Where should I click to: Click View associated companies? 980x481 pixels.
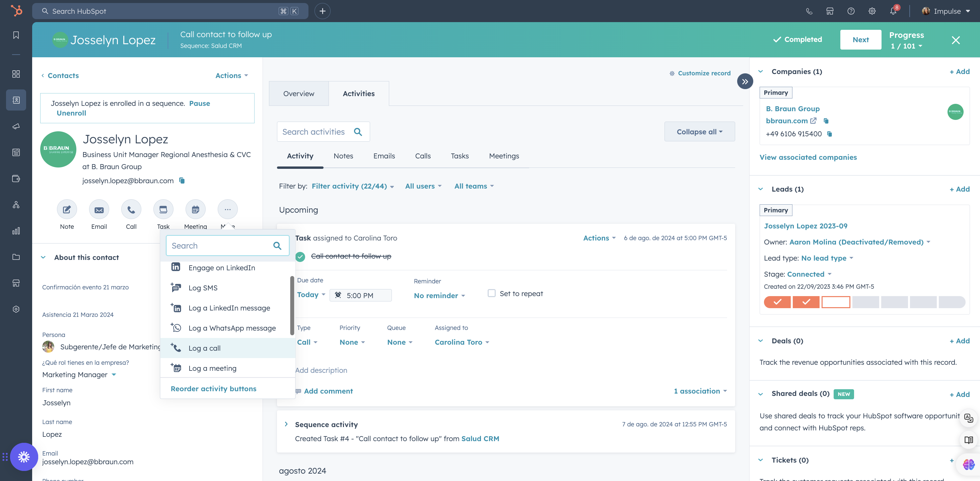pyautogui.click(x=808, y=157)
